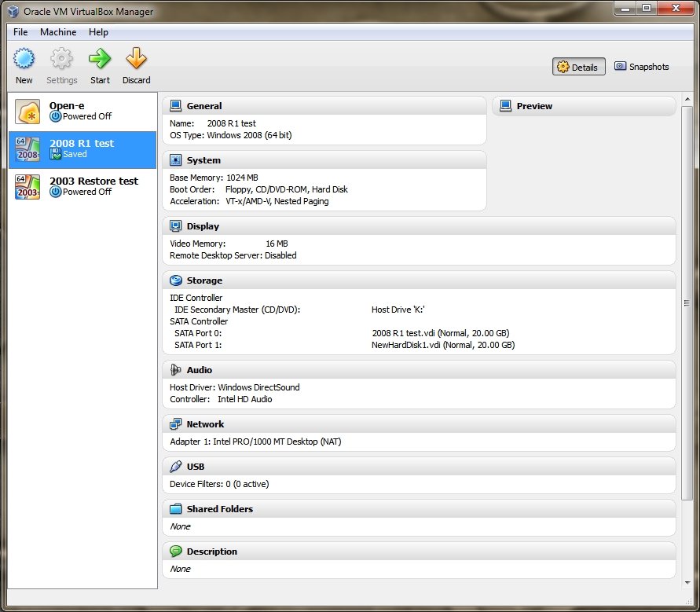Click the details pane scroll up arrow
This screenshot has height=612, width=700.
point(687,99)
